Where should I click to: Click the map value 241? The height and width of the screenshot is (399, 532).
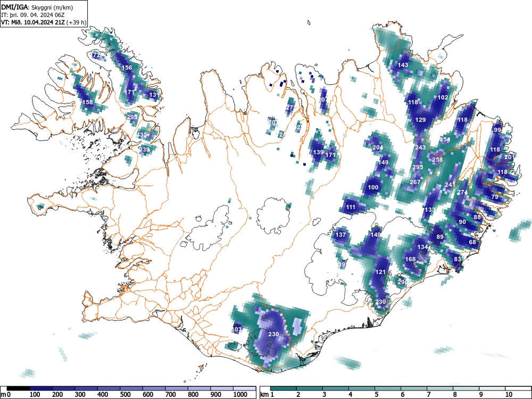pyautogui.click(x=450, y=185)
